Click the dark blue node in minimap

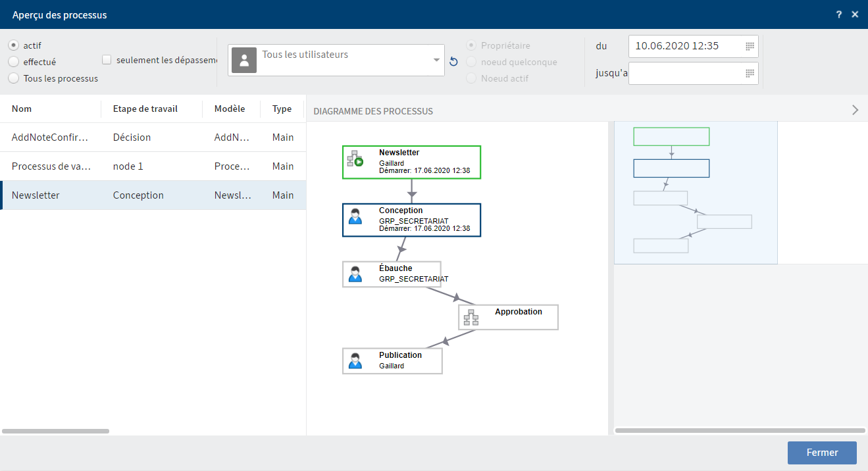(x=671, y=168)
